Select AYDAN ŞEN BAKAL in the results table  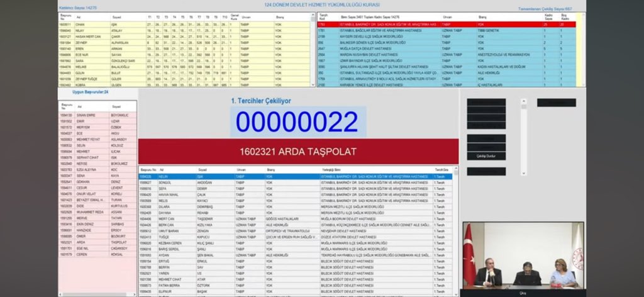296,255
